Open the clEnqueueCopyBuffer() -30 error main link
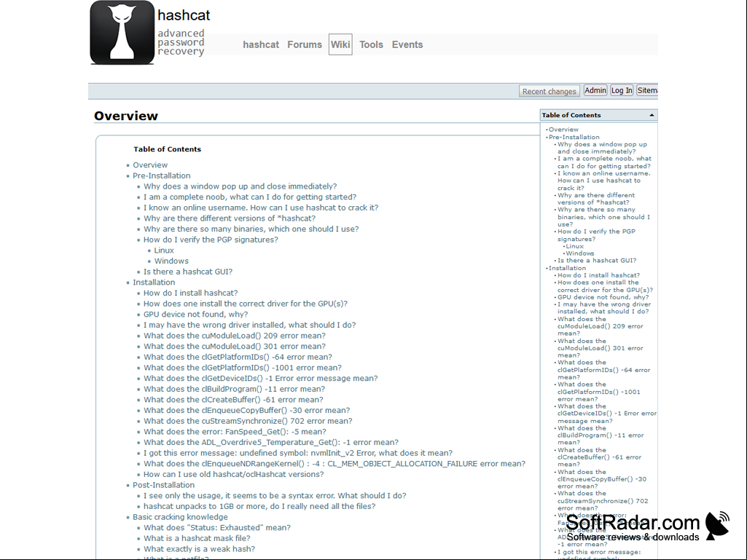This screenshot has height=560, width=747. click(x=247, y=411)
